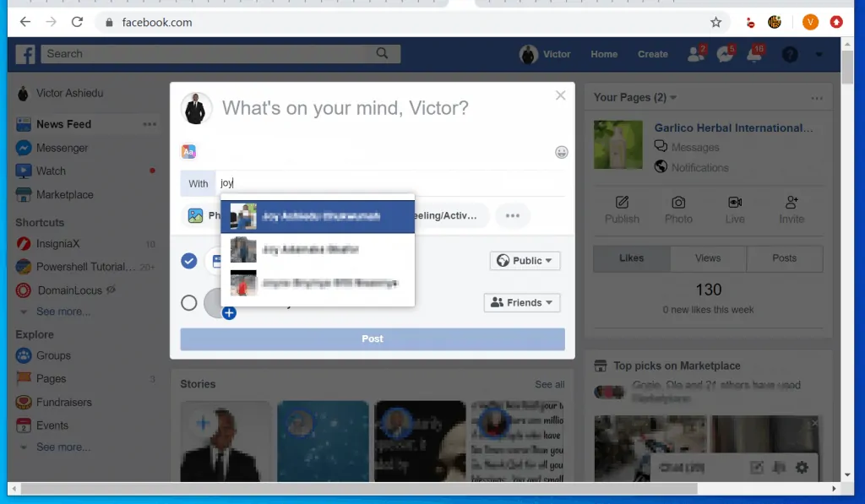Switch to the Views tab
This screenshot has width=865, height=504.
(708, 258)
